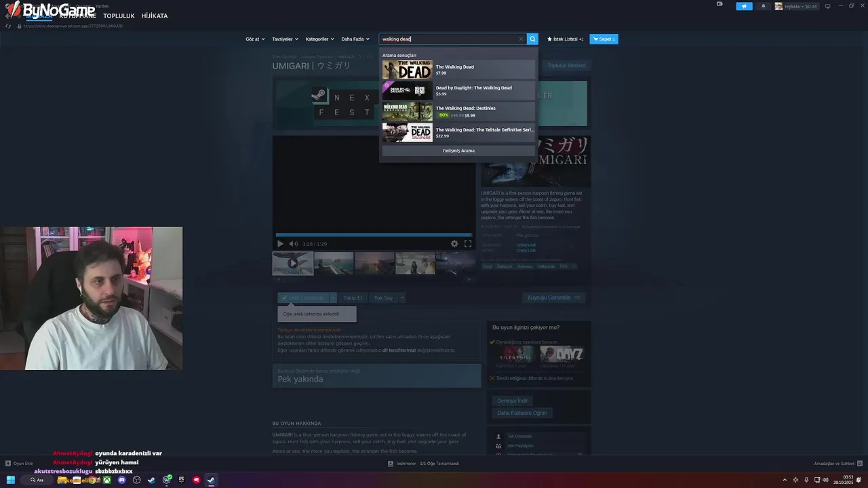
Task: Expand the wishlist button dropdown arrow
Action: [333, 298]
